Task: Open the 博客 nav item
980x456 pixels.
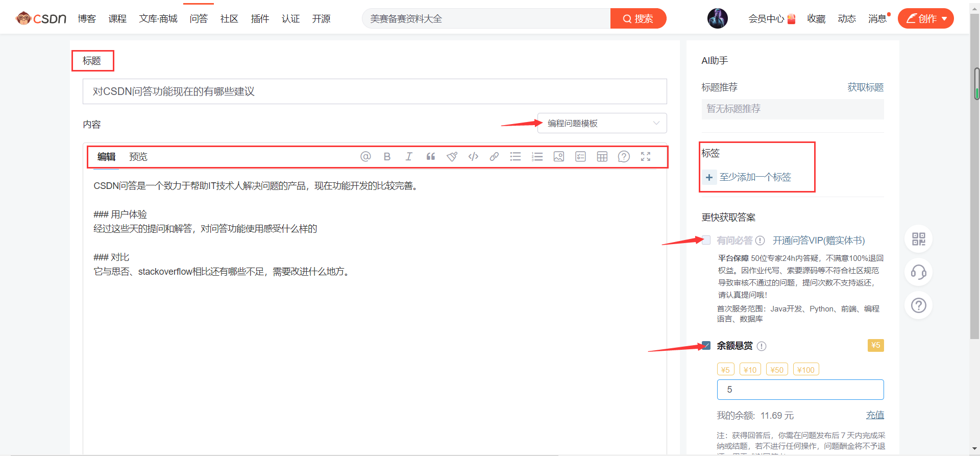Action: click(x=87, y=19)
